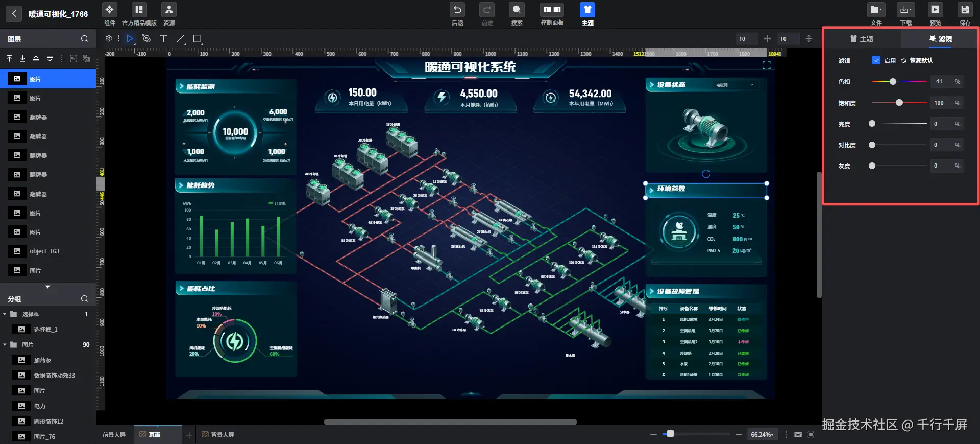980x444 pixels.
Task: Select the Line tool
Action: [181, 38]
